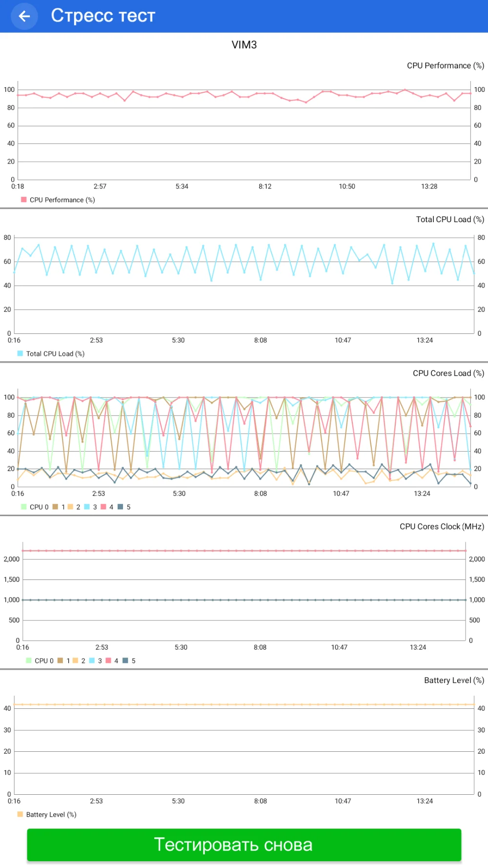Image resolution: width=488 pixels, height=868 pixels.
Task: Go back using the arrow icon
Action: point(24,16)
